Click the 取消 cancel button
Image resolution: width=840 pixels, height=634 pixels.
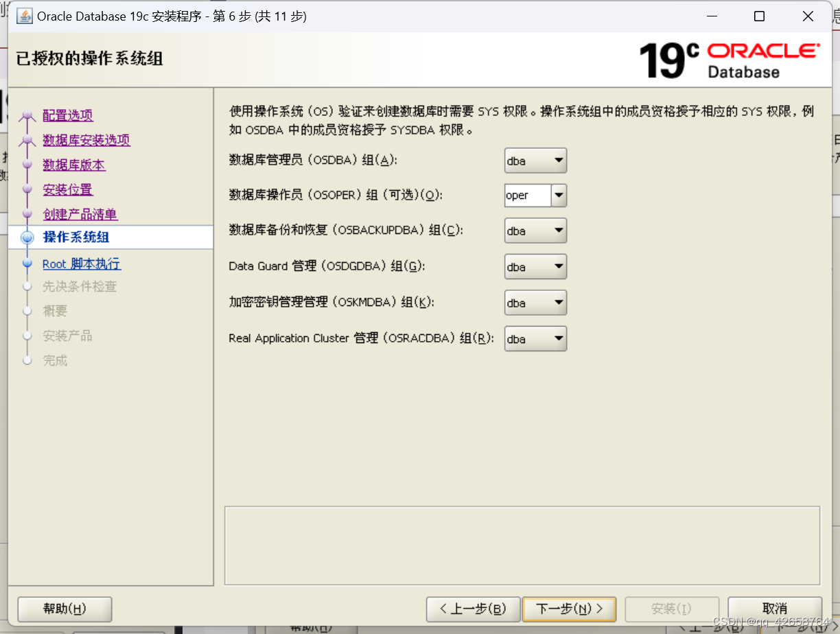click(x=775, y=609)
